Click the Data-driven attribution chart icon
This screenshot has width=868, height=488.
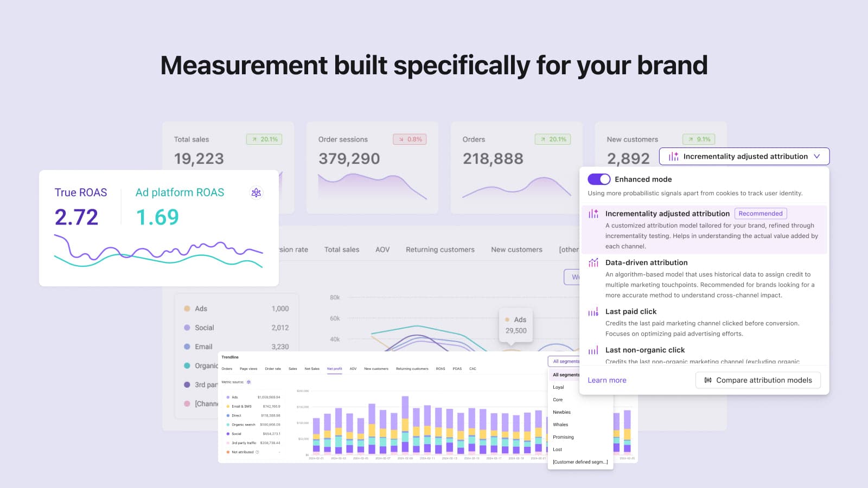click(x=593, y=262)
